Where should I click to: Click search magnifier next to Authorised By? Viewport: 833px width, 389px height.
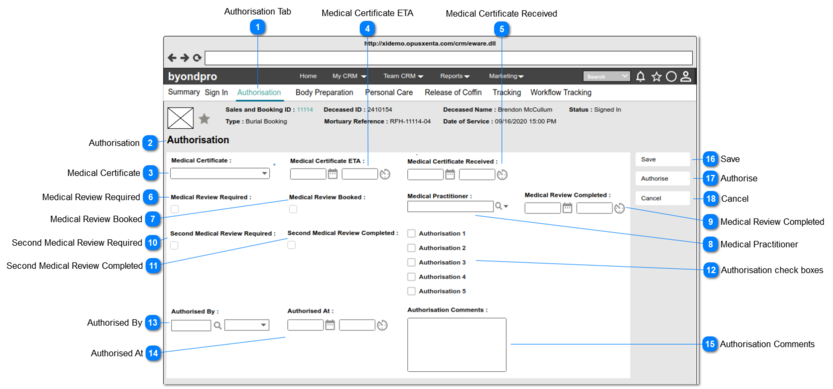pyautogui.click(x=217, y=325)
